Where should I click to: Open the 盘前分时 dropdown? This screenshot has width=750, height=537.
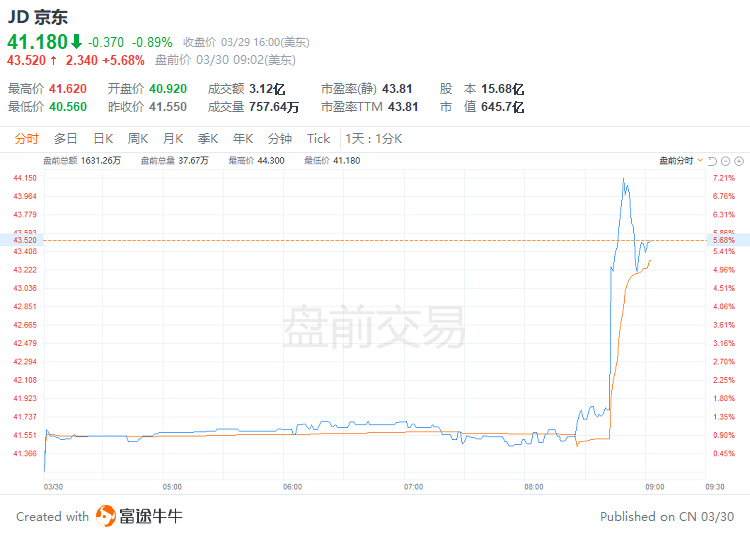(681, 161)
